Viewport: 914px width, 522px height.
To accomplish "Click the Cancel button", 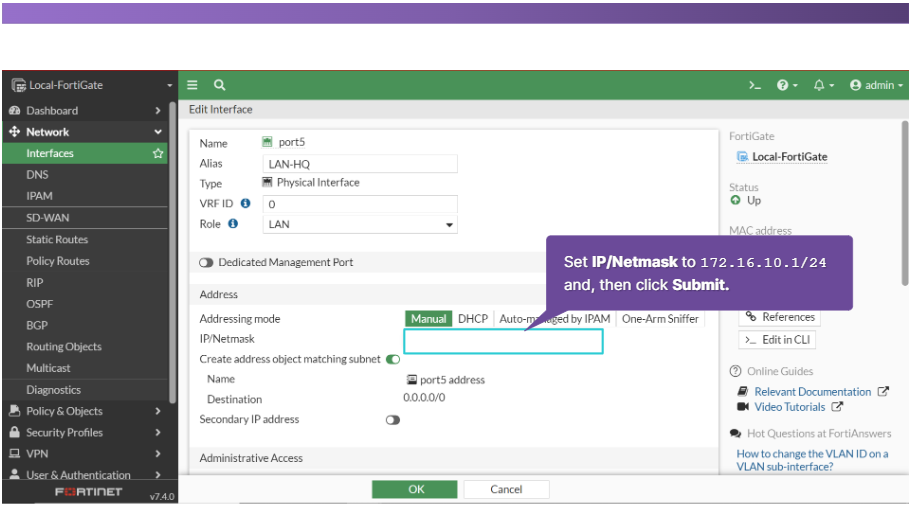I will [x=506, y=489].
